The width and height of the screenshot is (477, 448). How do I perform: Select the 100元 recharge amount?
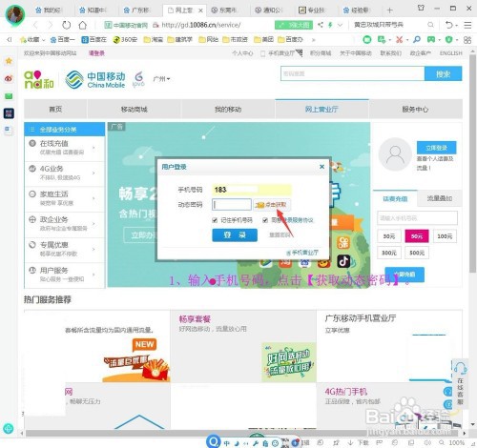point(445,236)
